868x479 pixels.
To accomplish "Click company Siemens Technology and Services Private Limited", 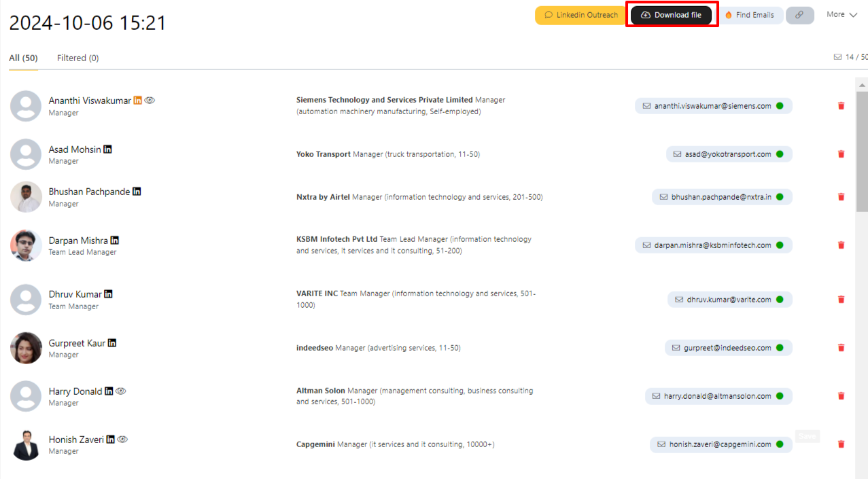I will (385, 100).
